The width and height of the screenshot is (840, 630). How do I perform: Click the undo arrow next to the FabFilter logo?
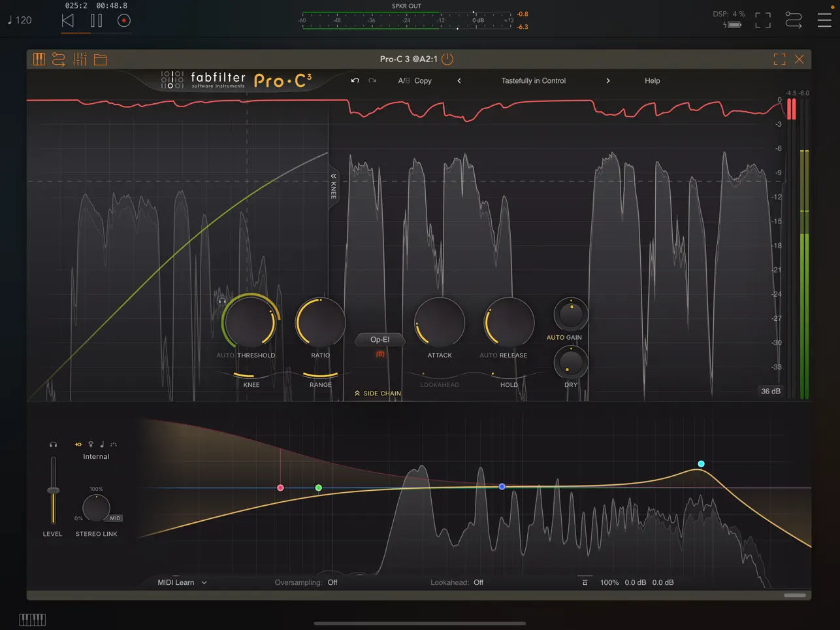[353, 80]
